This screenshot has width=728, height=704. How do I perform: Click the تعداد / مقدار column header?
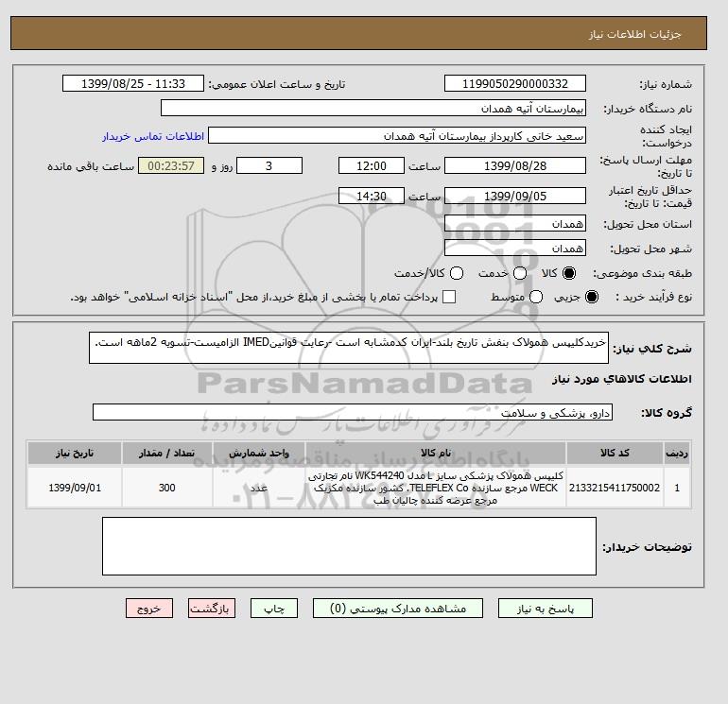point(167,453)
